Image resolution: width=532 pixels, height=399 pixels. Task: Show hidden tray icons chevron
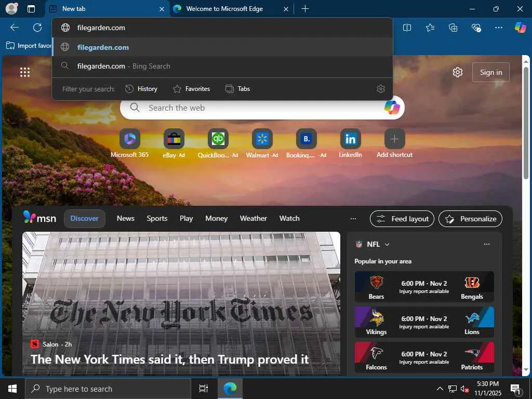point(440,389)
